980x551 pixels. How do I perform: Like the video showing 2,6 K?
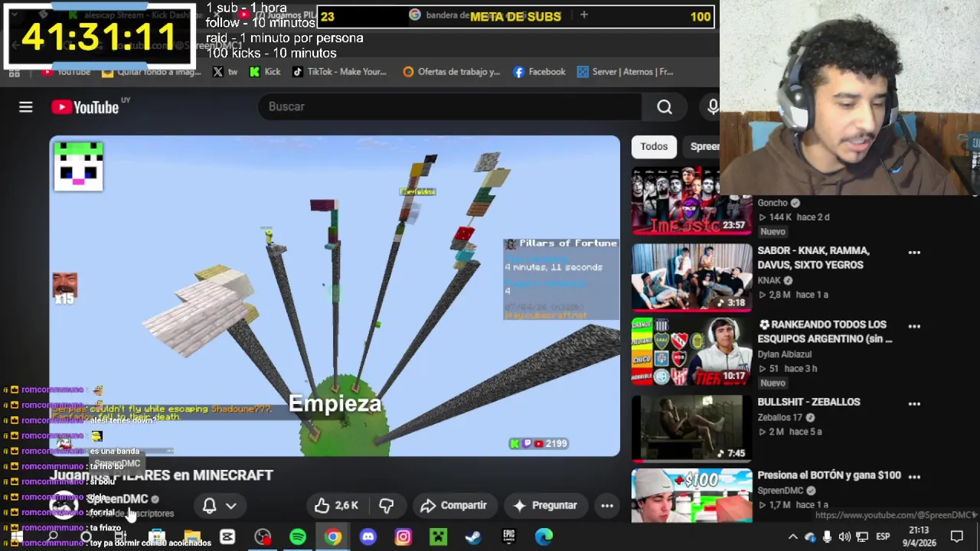coord(336,505)
